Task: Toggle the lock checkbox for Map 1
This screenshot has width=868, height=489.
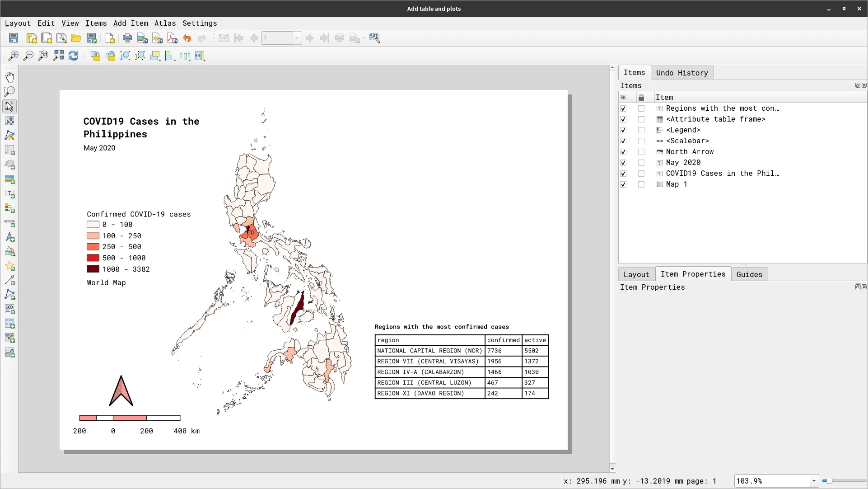Action: [x=641, y=184]
